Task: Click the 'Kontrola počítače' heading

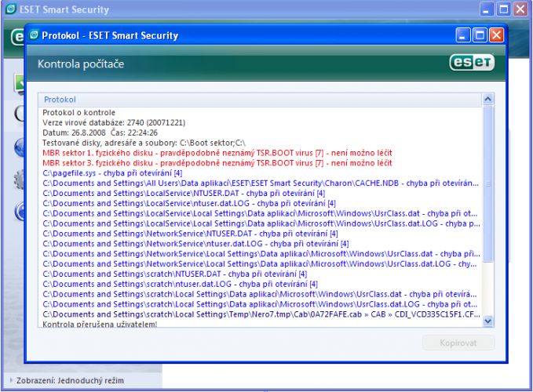Action: coord(81,64)
